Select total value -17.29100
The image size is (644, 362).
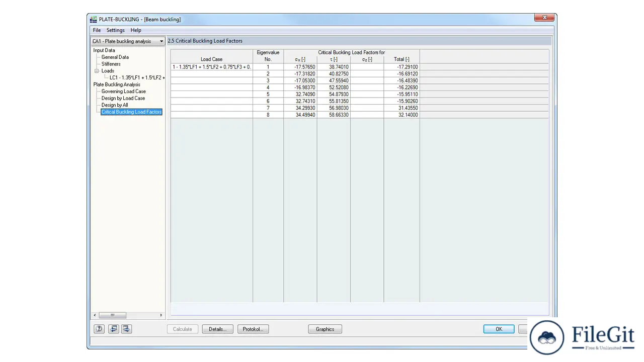[x=401, y=67]
